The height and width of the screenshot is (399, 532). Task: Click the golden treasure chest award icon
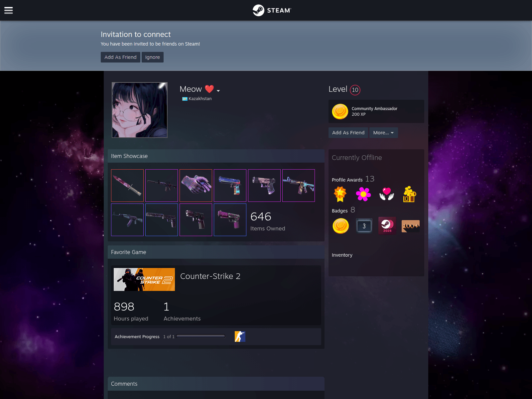pyautogui.click(x=410, y=194)
